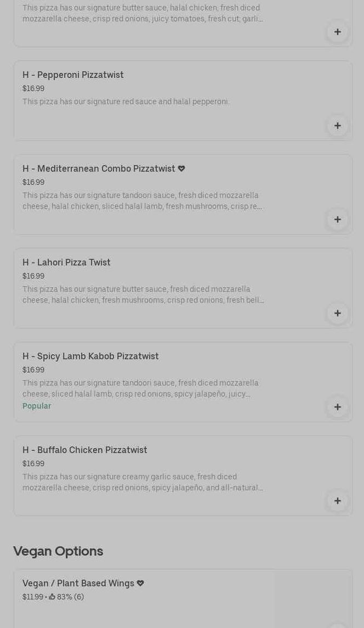Screen dimensions: 364x628
Task: Select H - Buffalo Chicken Pizzatwist title
Action: [x=84, y=450]
